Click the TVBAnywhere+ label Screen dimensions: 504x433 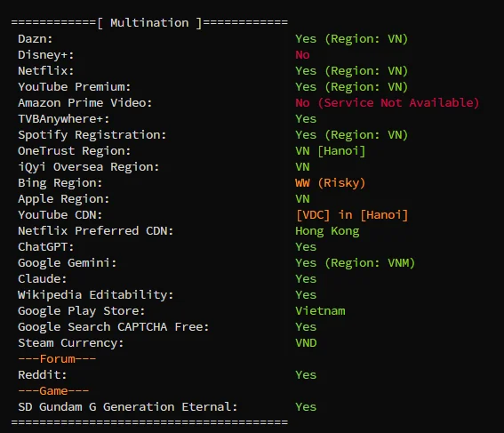(64, 119)
